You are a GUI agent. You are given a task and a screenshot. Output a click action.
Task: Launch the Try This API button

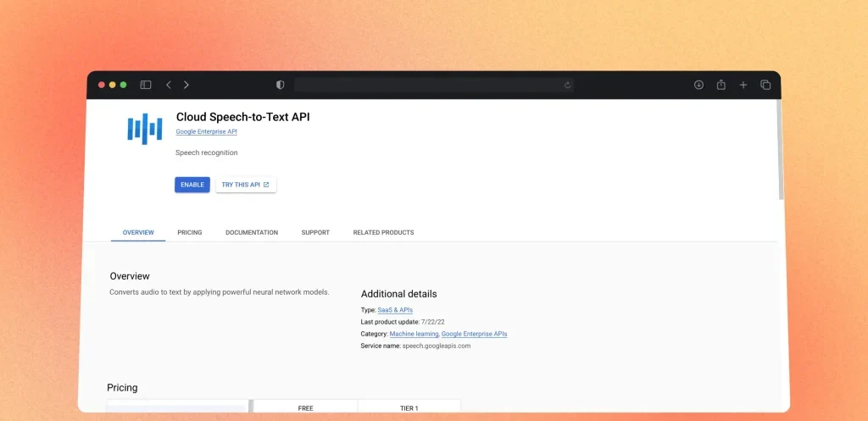click(x=246, y=185)
